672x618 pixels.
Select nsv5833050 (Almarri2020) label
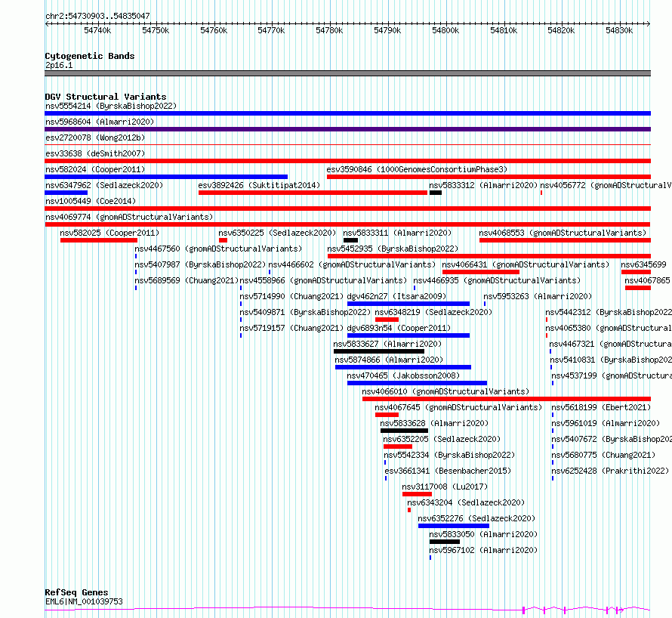click(483, 534)
